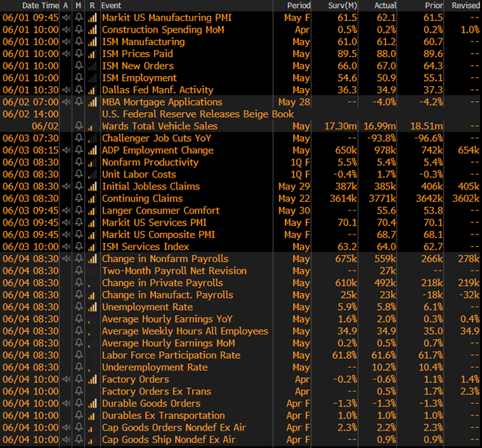The image size is (482, 448).
Task: Click the speaker icon next to Factory Orders
Action: [x=66, y=379]
